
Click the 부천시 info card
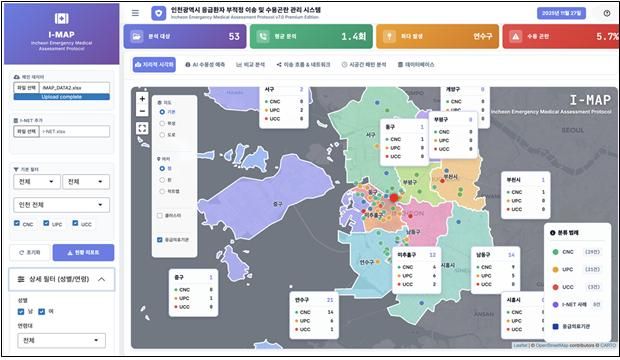coord(525,195)
